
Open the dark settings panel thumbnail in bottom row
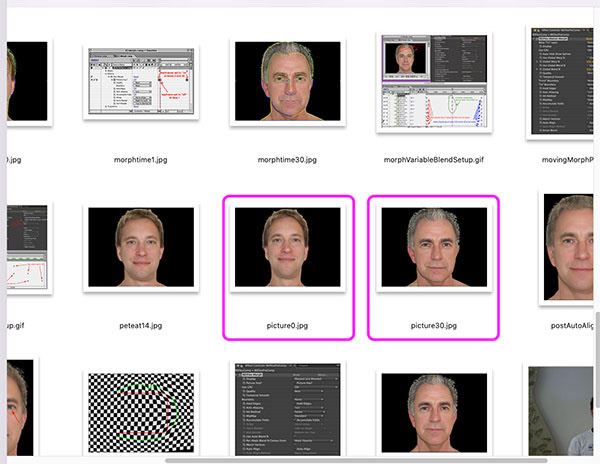[287, 409]
